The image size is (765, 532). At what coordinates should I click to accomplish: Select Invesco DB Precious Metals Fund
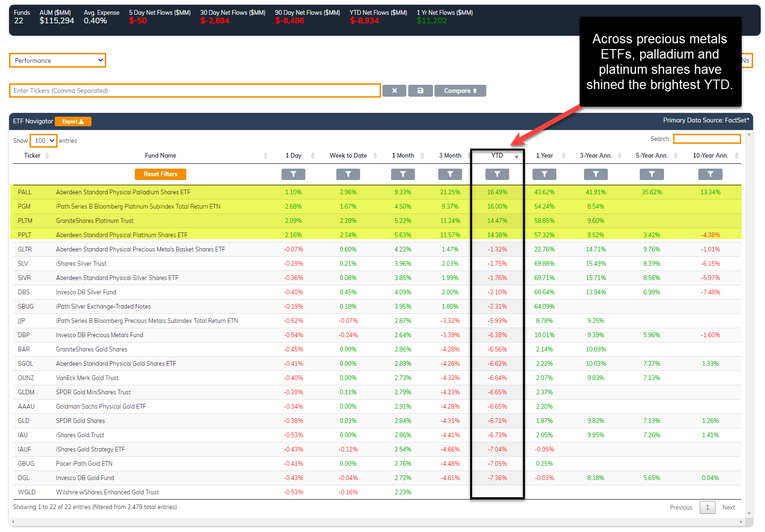(x=100, y=335)
